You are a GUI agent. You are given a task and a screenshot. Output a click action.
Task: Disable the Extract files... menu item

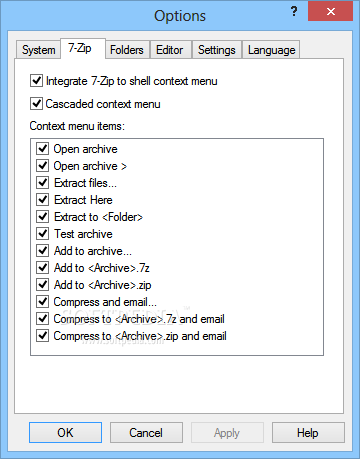[43, 183]
